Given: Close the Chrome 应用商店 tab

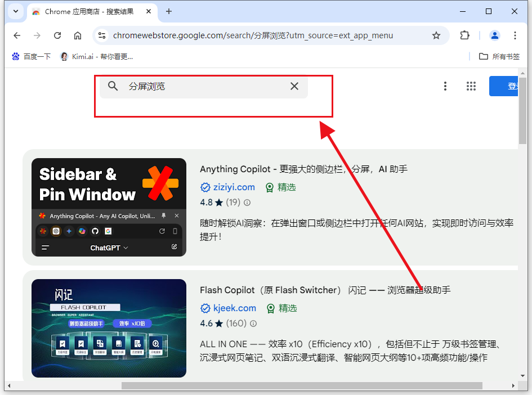Looking at the screenshot, I should pos(149,11).
